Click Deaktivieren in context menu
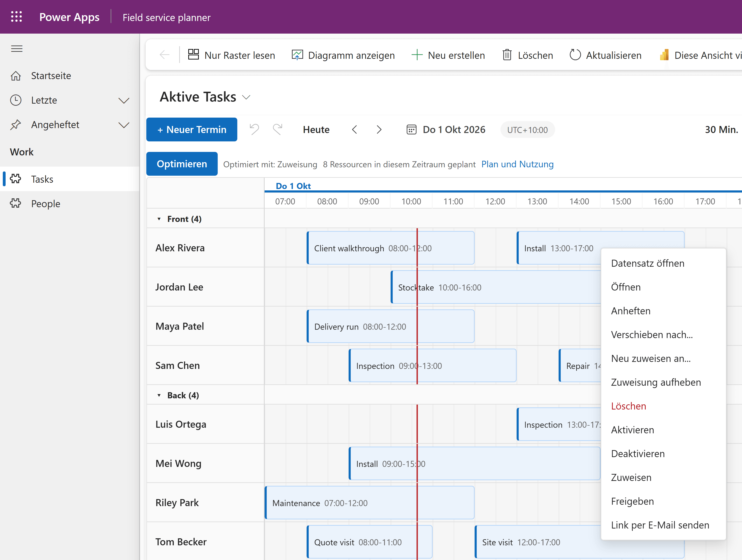Viewport: 742px width, 560px height. tap(664, 454)
